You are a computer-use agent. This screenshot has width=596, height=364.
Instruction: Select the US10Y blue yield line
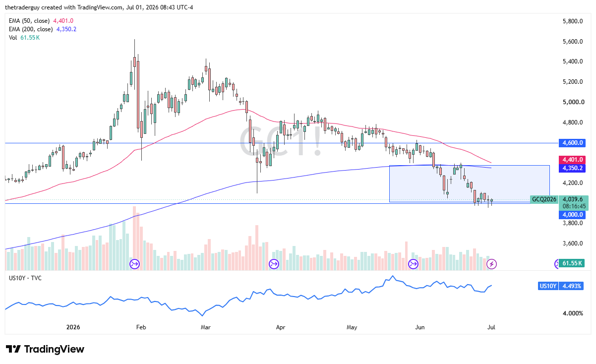click(x=248, y=295)
